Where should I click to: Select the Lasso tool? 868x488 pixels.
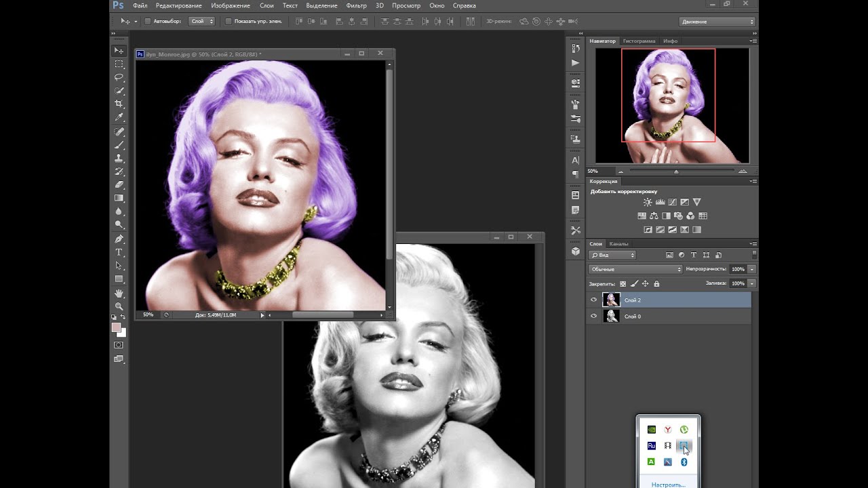click(119, 77)
